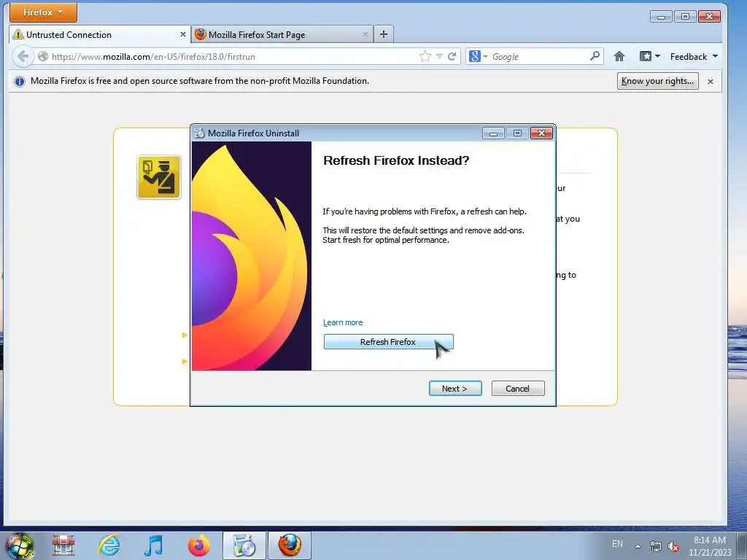The width and height of the screenshot is (747, 560).
Task: Cancel the Mozilla Firefox Uninstall dialog
Action: pos(517,389)
